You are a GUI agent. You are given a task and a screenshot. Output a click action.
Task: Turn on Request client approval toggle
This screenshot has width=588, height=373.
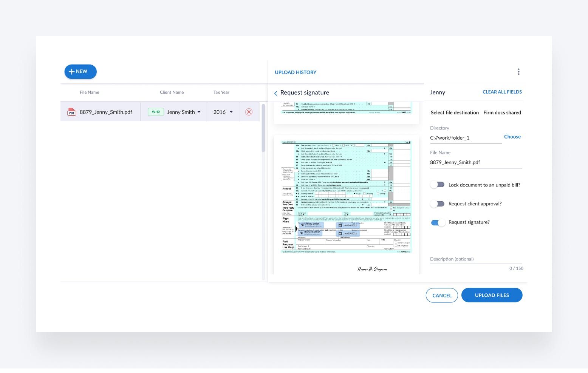click(438, 204)
